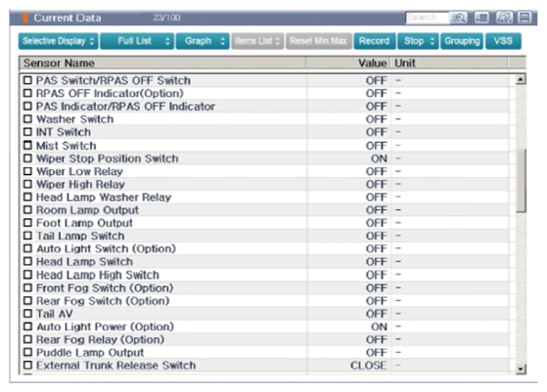Tick the Wiper Stop Position Switch checkbox
This screenshot has width=547, height=392.
[27, 158]
